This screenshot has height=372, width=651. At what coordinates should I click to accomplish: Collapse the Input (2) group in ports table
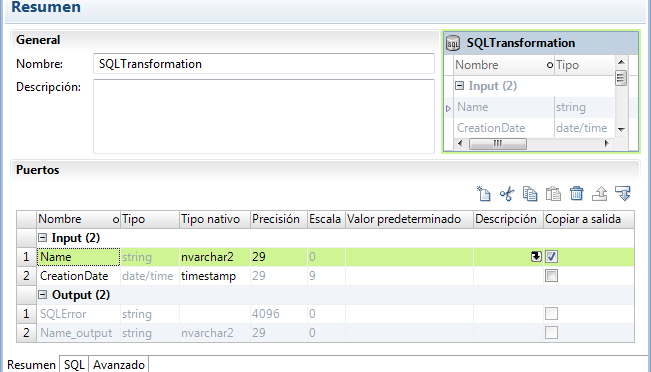(x=43, y=237)
